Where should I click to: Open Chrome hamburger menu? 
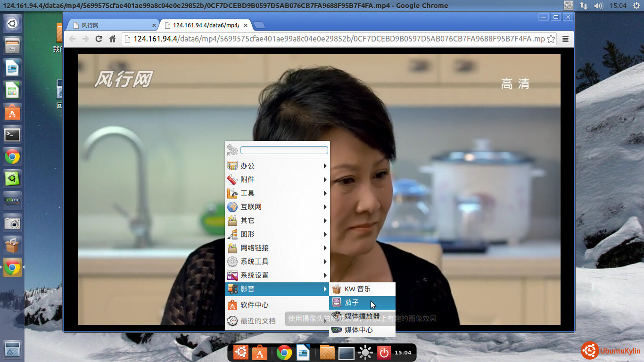(x=565, y=39)
